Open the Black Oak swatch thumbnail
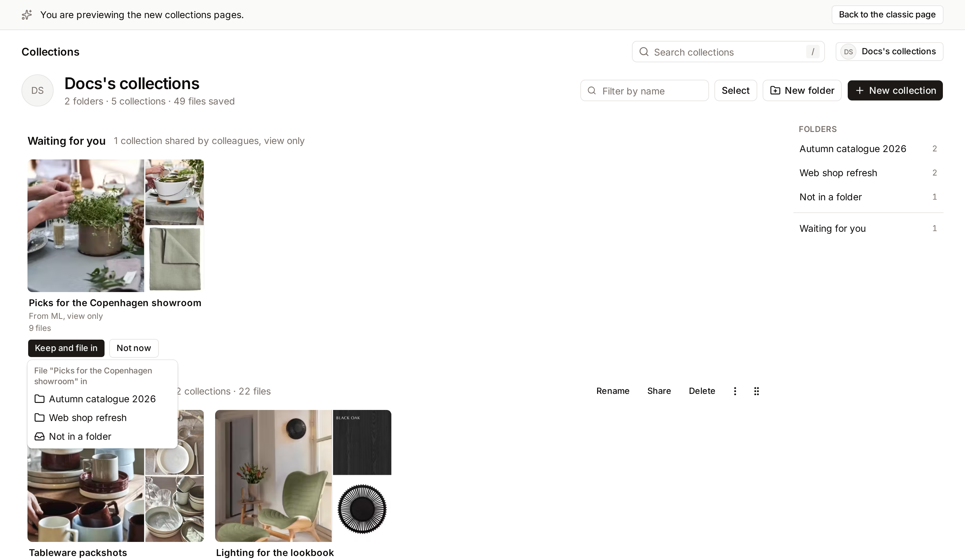 (362, 442)
